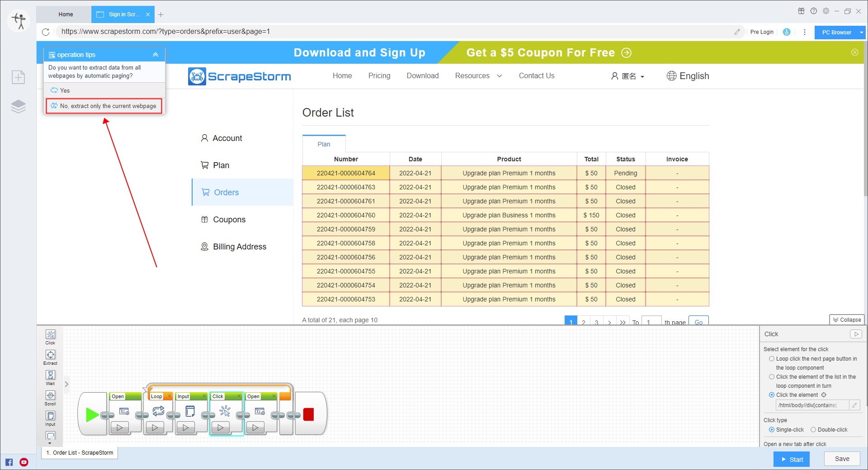Click the element picker crosshair icon
The height and width of the screenshot is (470, 868).
(x=824, y=395)
